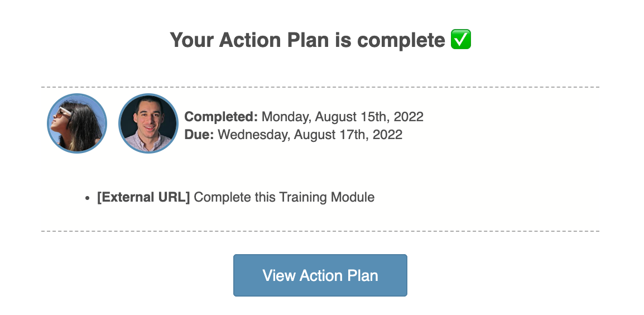Select the Wednesday, August 17th, 2022 date

click(310, 135)
